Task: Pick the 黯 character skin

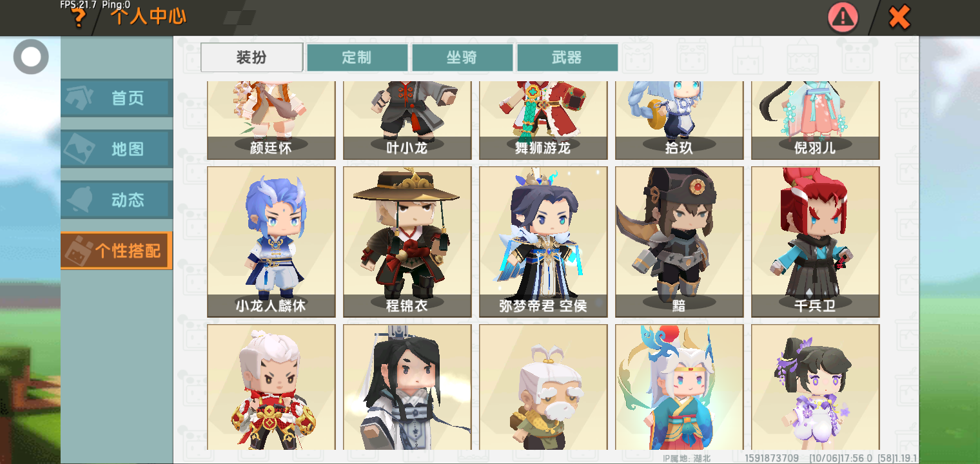Action: tap(680, 242)
